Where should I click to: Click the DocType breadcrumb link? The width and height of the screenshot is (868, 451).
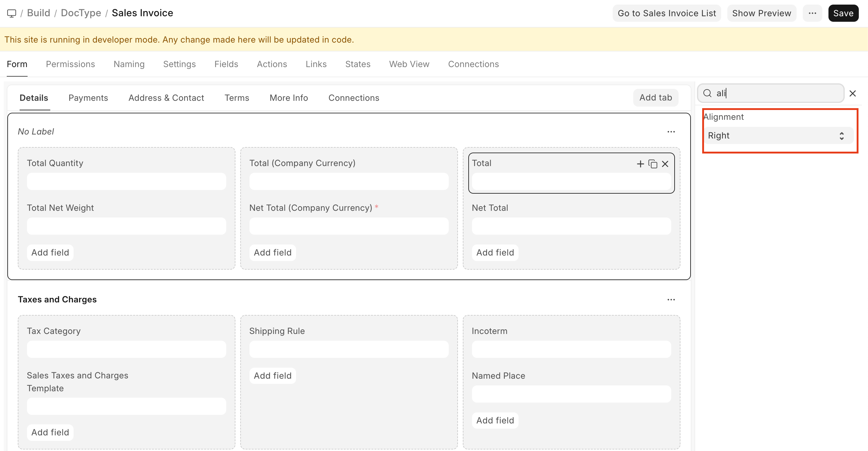click(81, 13)
